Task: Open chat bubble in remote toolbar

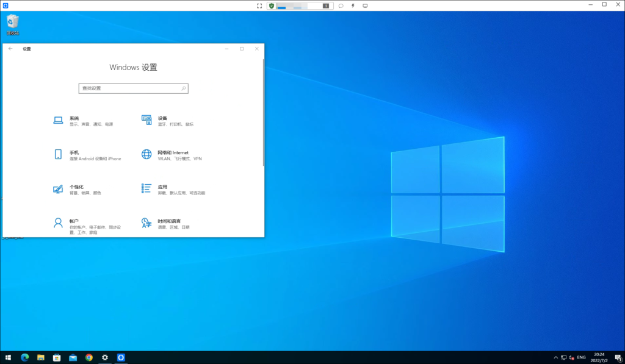Action: point(341,5)
